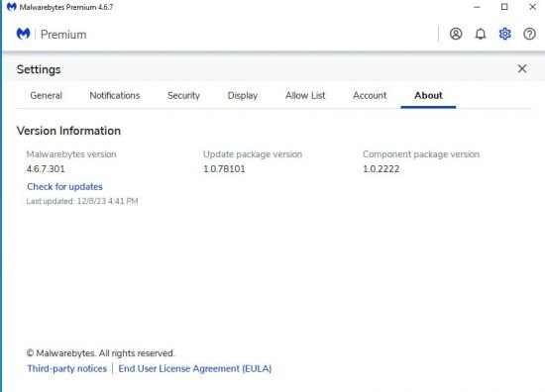545x392 pixels.
Task: Minimize the Malwarebytes window
Action: coord(477,7)
